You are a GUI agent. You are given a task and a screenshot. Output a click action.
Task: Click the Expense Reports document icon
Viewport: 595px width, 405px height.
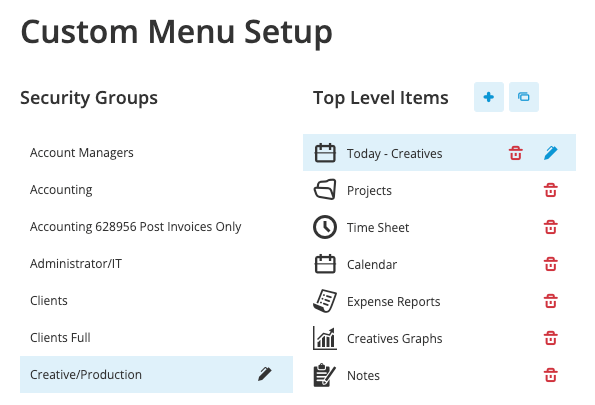point(325,301)
